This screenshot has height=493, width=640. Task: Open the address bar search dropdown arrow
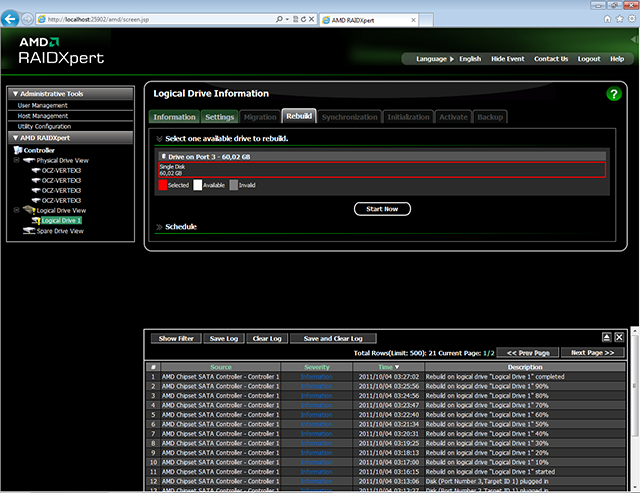coord(287,19)
